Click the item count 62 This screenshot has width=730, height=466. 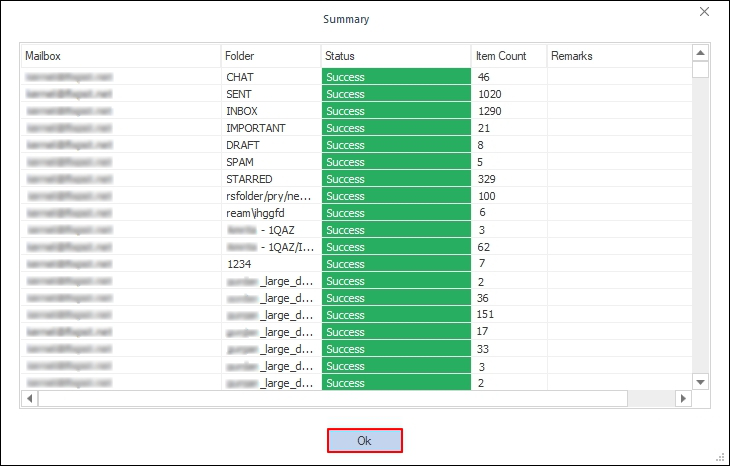coord(484,247)
